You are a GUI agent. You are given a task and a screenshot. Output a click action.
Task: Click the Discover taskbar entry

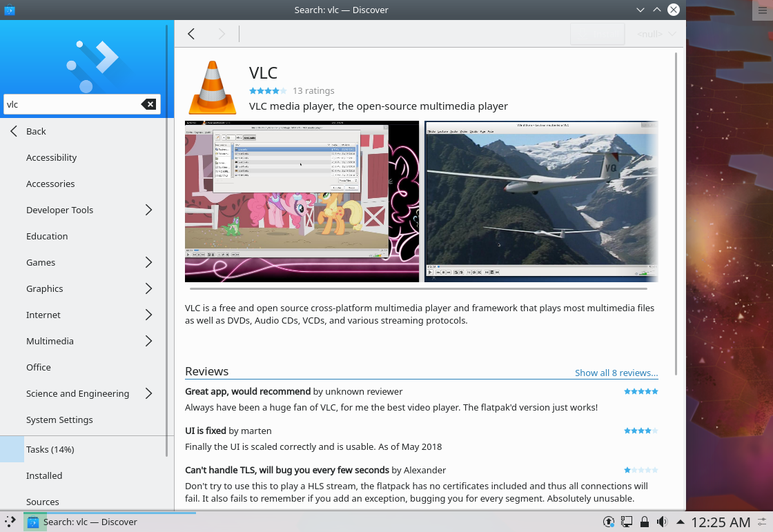[110, 522]
